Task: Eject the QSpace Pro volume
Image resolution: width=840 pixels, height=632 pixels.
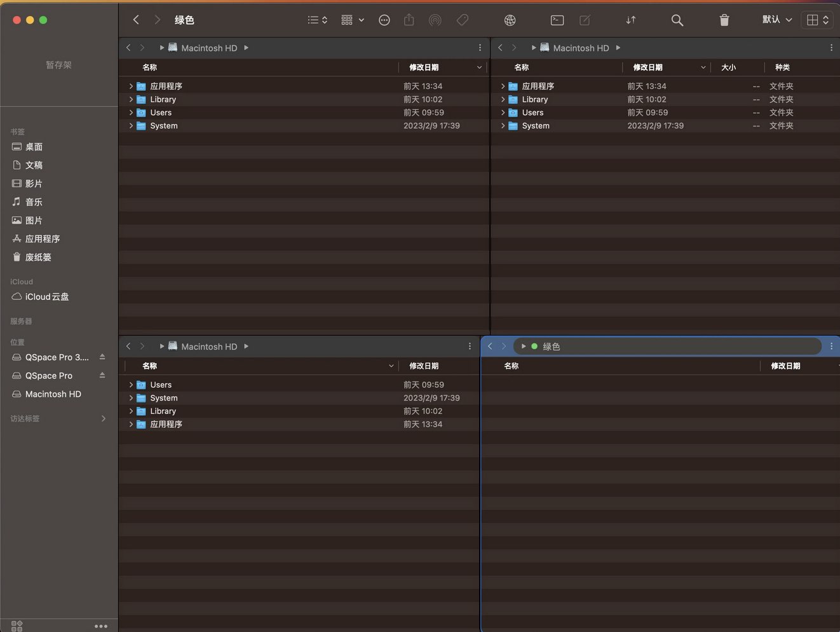Action: [102, 376]
